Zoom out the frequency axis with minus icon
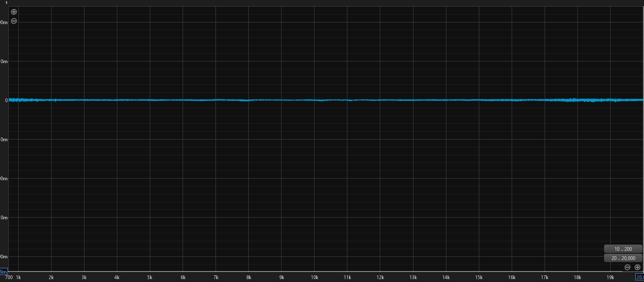 (x=627, y=267)
